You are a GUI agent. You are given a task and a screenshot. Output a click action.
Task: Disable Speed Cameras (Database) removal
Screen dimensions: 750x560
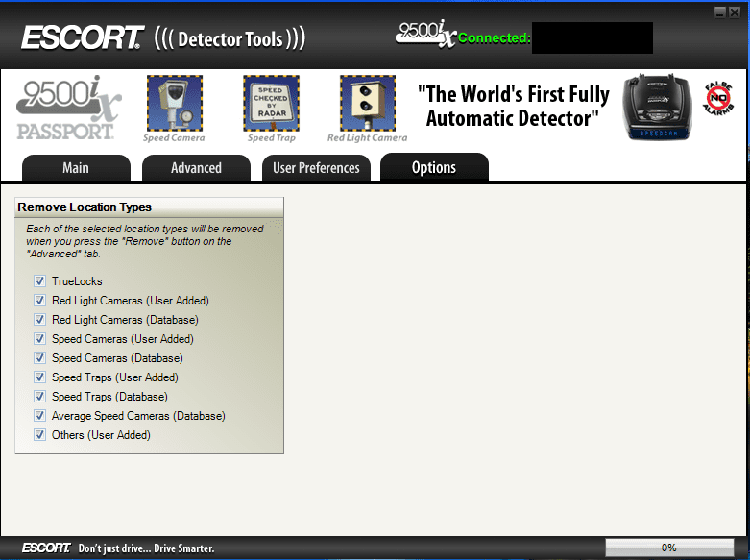pyautogui.click(x=39, y=357)
